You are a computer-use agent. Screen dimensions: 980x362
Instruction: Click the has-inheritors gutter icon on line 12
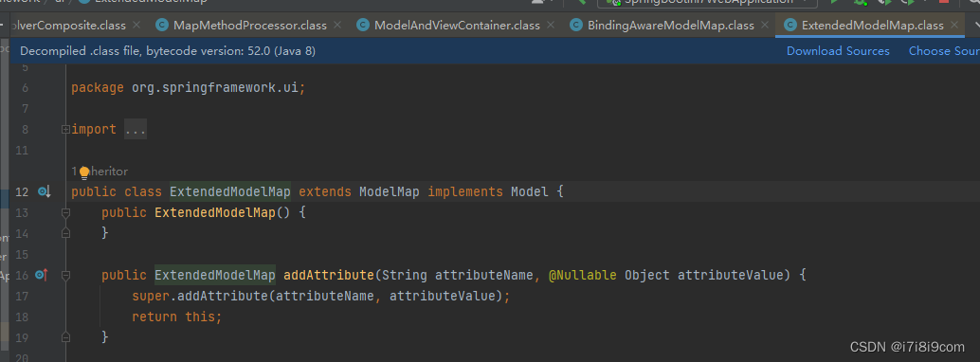point(44,192)
